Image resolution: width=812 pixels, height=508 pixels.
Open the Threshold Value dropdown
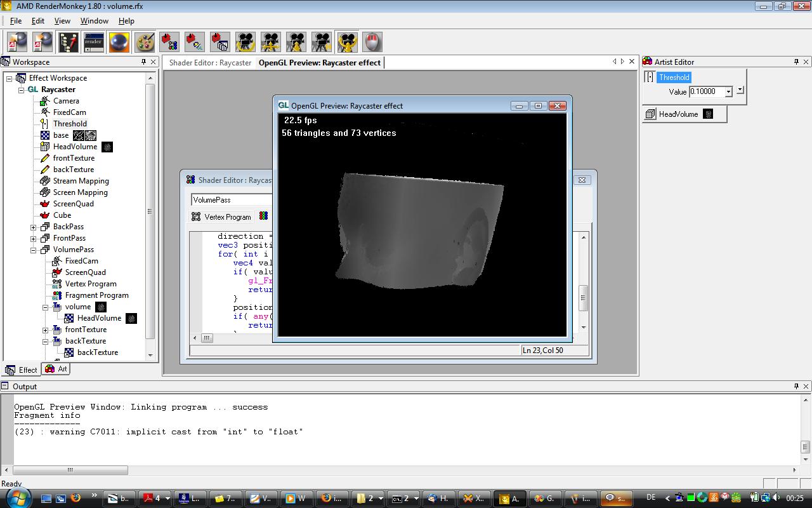[728, 92]
